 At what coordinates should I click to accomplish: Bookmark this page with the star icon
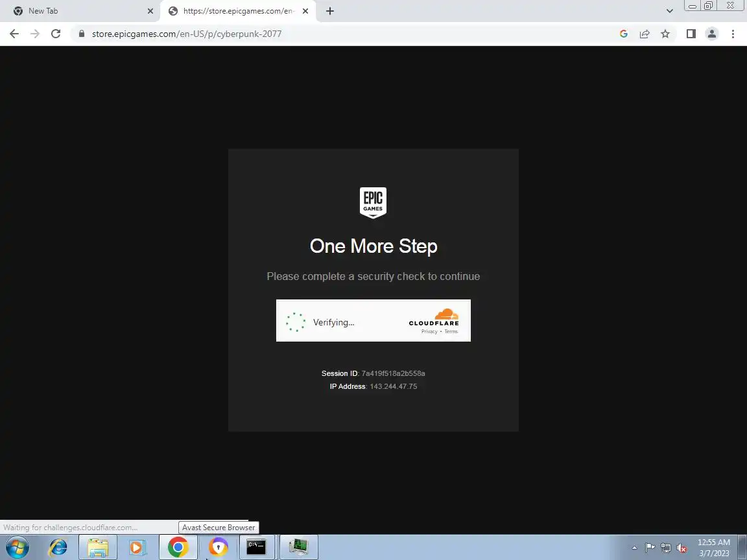coord(665,34)
